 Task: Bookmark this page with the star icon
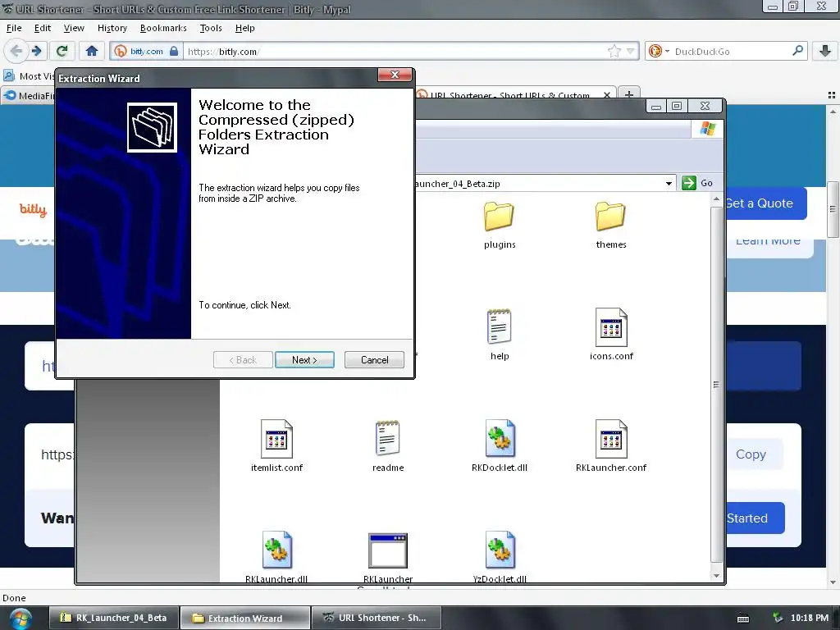tap(614, 51)
